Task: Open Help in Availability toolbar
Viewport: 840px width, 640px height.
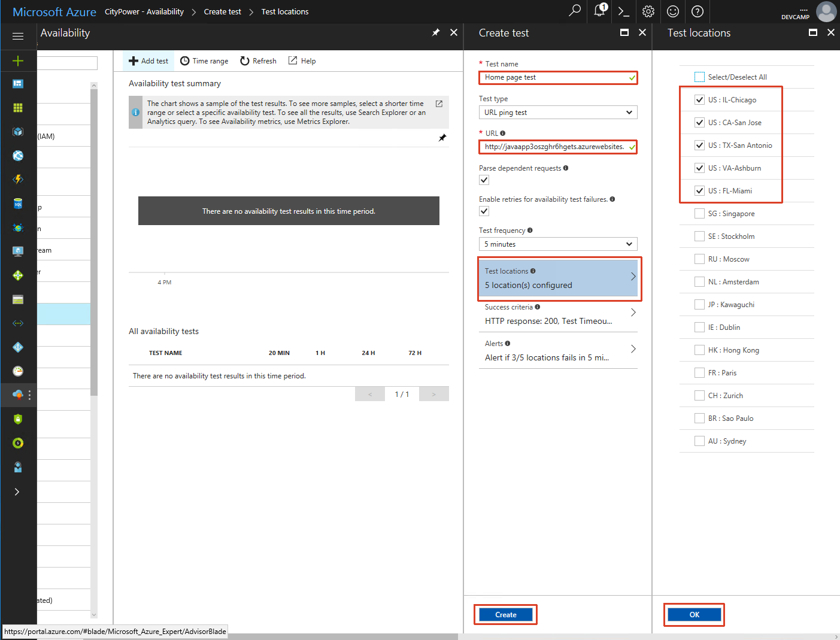Action: pos(302,61)
